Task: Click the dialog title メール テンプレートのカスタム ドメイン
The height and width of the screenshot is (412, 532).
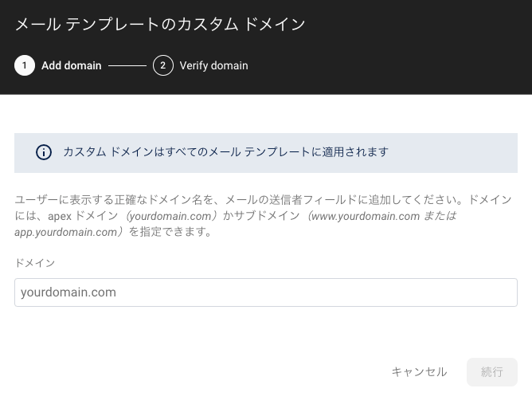Action: pos(160,25)
